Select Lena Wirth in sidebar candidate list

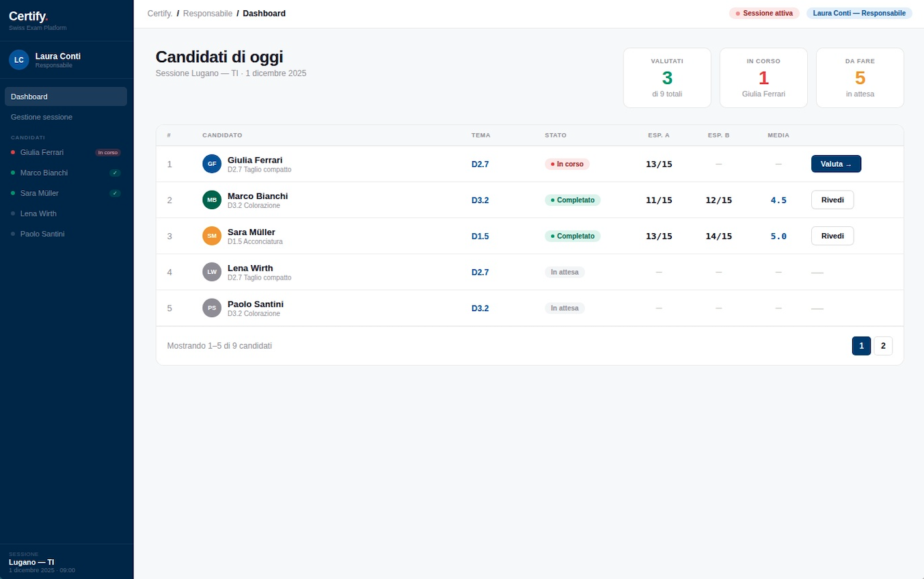click(38, 214)
